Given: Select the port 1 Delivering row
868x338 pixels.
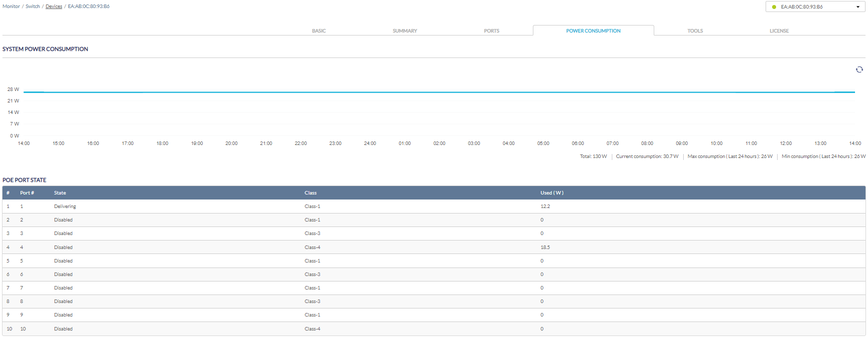Looking at the screenshot, I should 434,206.
